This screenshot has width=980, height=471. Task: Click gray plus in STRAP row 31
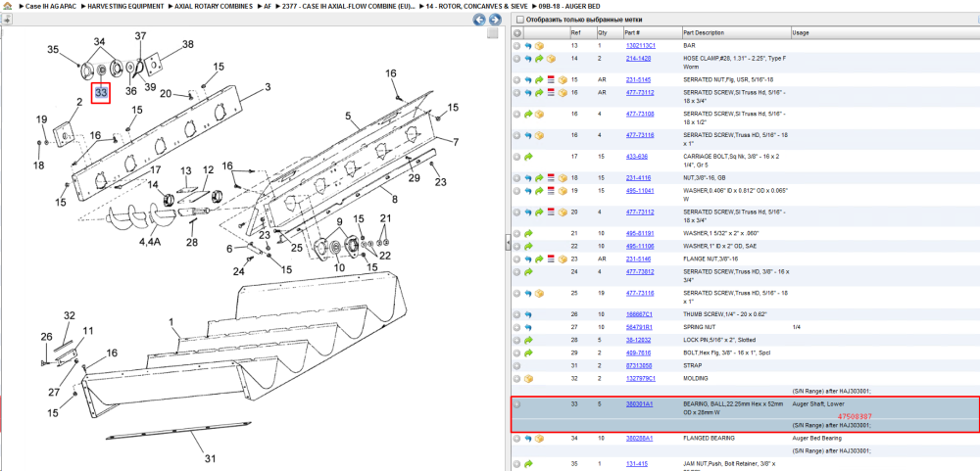pyautogui.click(x=516, y=365)
